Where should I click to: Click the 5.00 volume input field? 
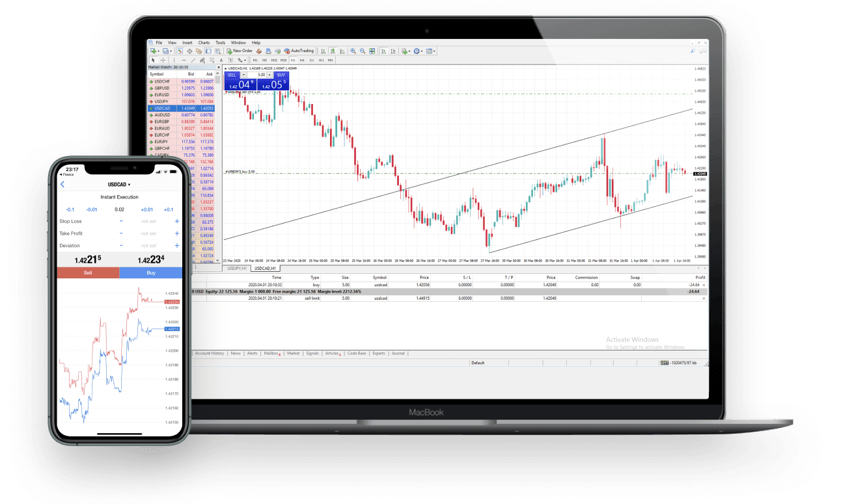[258, 75]
